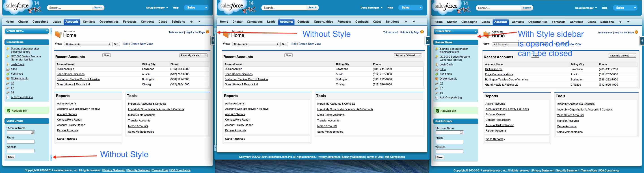Image resolution: width=644 pixels, height=173 pixels.
Task: Click the icon beside Fun times in left screenshot
Action: (x=8, y=74)
